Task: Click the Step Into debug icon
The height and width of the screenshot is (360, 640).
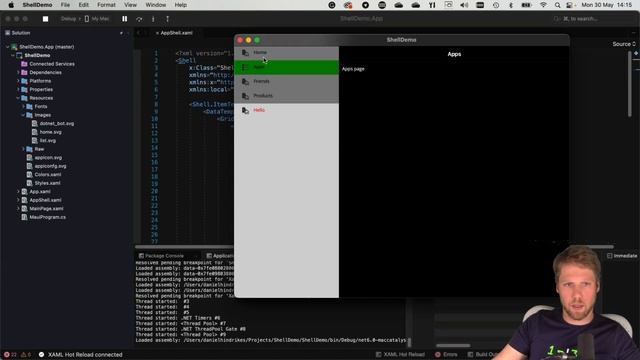Action: click(x=153, y=19)
